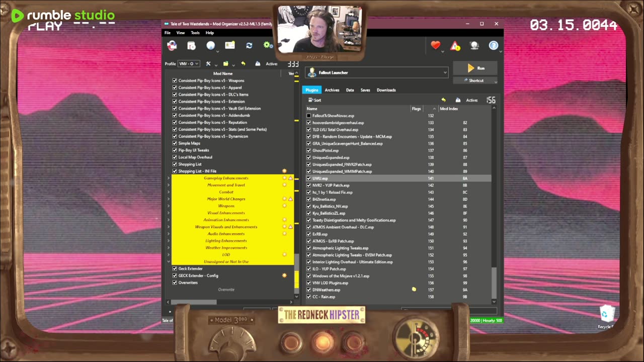
Task: Click star flag on GECK Extender - Config
Action: point(284,276)
